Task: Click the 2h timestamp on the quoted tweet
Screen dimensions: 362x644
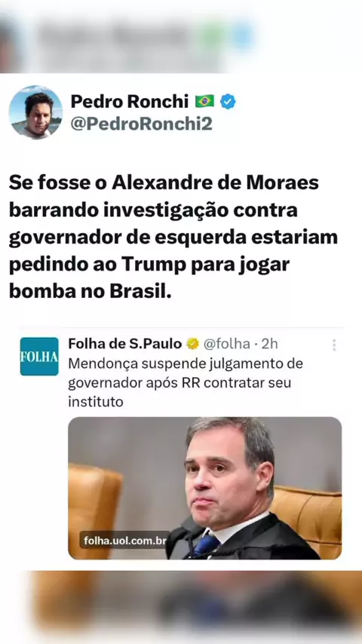Action: [269, 344]
